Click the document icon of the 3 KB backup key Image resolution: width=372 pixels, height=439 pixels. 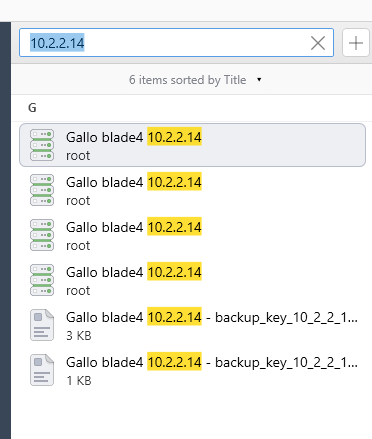[x=42, y=325]
